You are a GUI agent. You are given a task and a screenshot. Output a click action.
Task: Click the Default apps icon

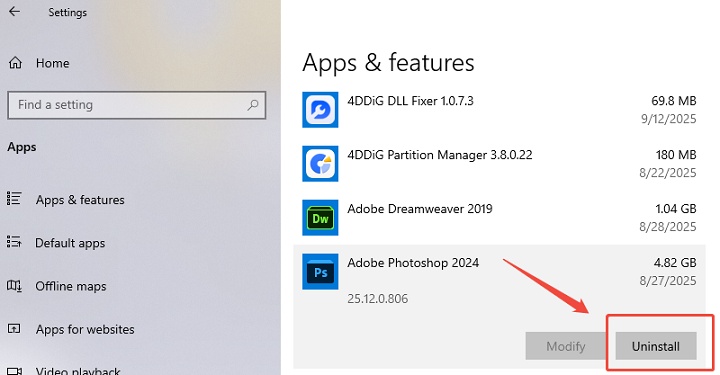[x=14, y=241]
